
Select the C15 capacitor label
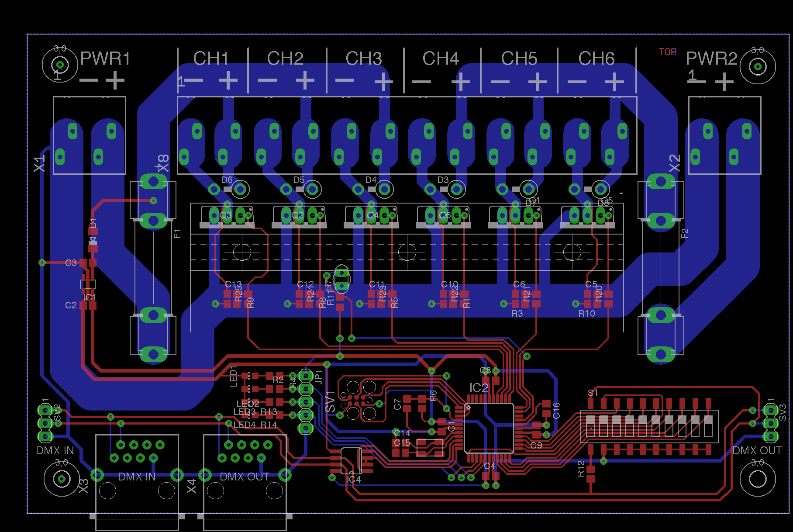click(402, 443)
